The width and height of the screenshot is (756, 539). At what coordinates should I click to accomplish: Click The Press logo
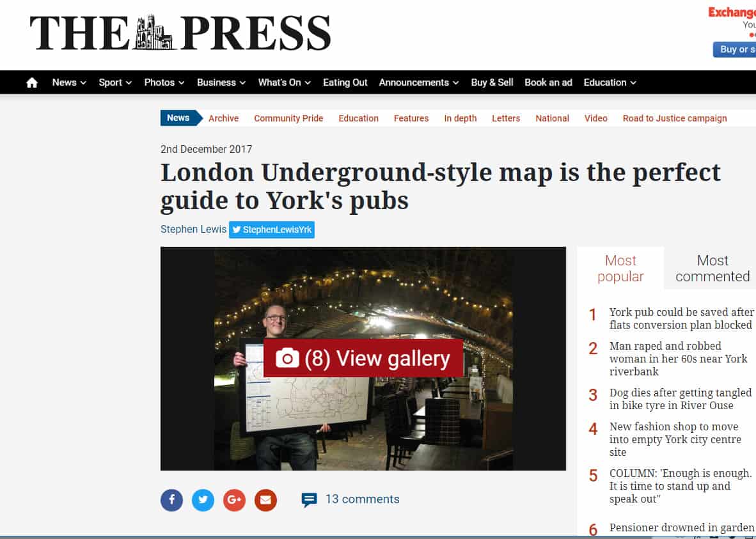(x=180, y=33)
